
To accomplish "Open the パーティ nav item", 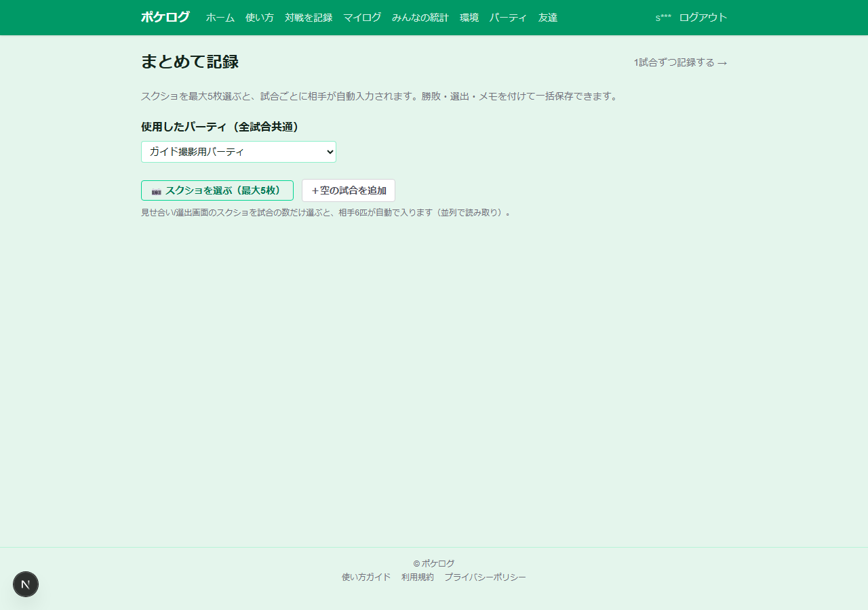I will [x=509, y=18].
